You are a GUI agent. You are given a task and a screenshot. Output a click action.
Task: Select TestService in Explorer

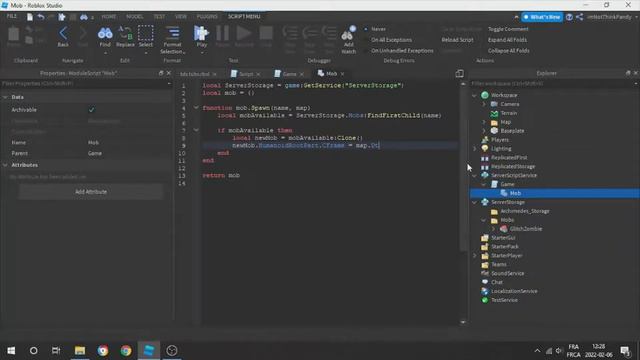point(504,300)
